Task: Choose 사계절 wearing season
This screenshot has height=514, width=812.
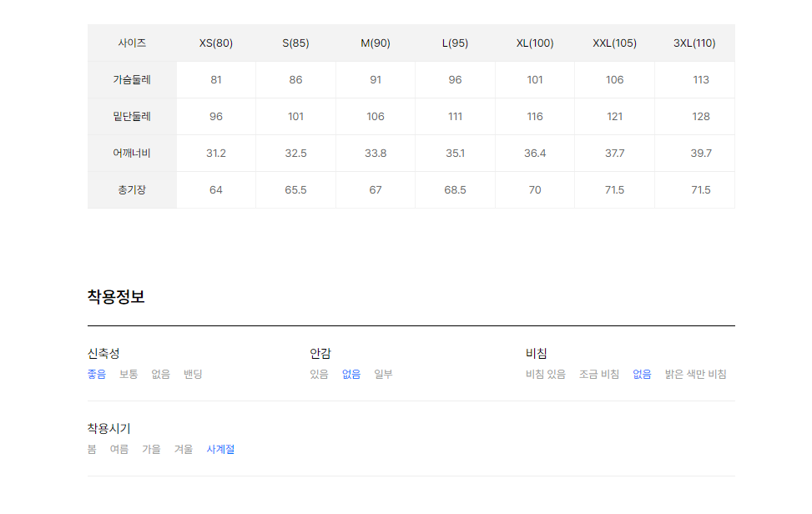Action: pos(220,449)
